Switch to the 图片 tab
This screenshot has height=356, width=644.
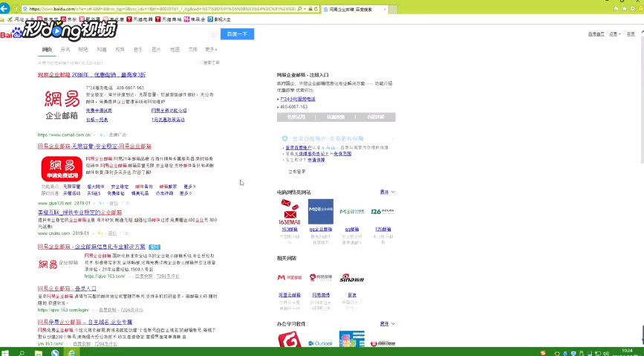[x=156, y=49]
